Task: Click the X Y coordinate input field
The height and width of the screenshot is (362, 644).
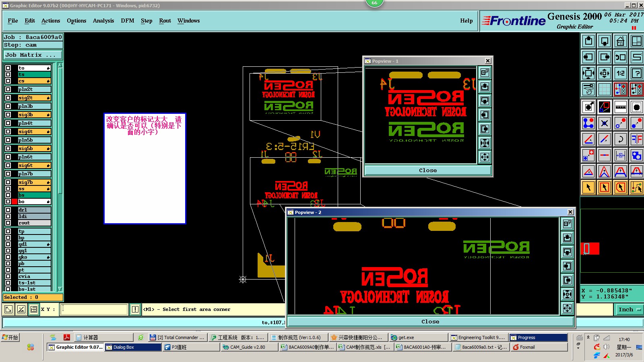Action: 94,309
